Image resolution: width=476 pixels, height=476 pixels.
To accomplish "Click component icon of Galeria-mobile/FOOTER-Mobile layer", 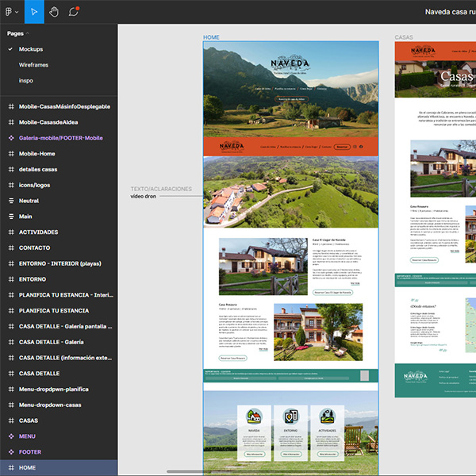I will point(11,138).
